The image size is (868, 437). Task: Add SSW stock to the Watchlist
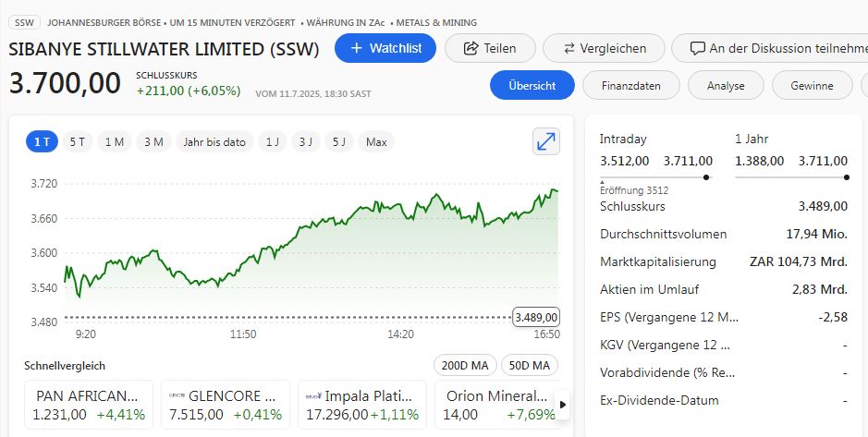click(x=385, y=48)
